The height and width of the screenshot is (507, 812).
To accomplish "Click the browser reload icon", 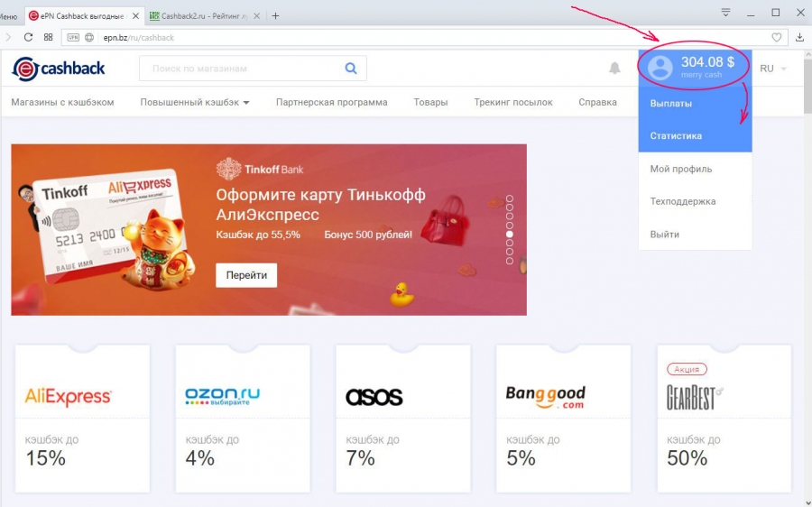I will click(29, 37).
